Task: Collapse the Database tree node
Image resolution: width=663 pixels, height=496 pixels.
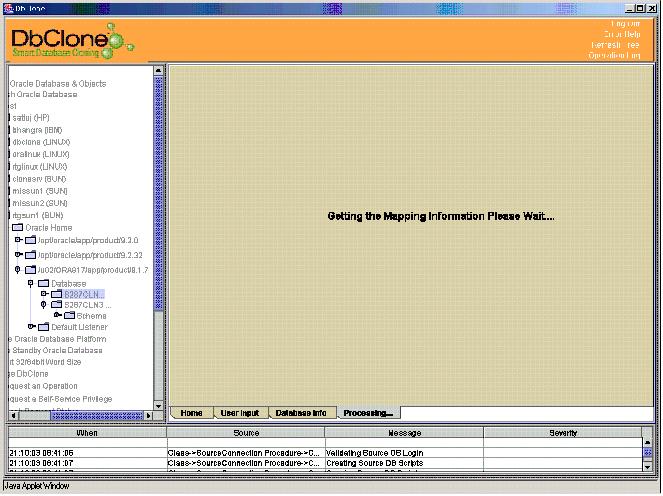Action: pyautogui.click(x=30, y=283)
